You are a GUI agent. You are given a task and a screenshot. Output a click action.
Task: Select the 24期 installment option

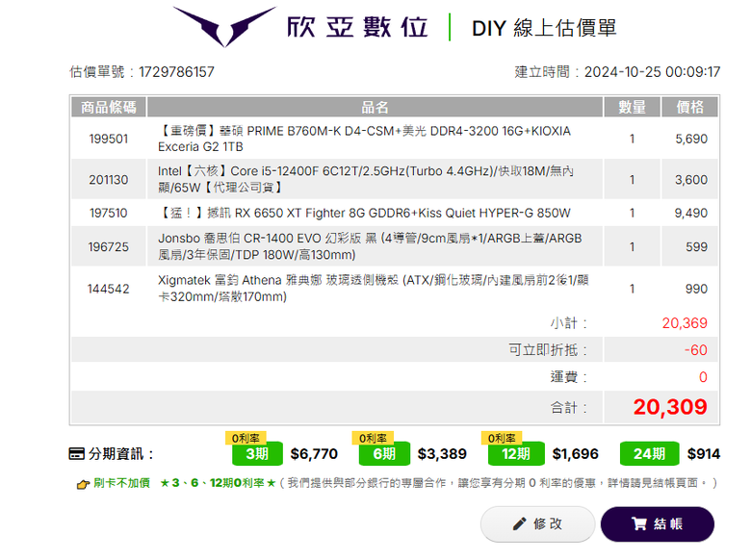(x=649, y=454)
